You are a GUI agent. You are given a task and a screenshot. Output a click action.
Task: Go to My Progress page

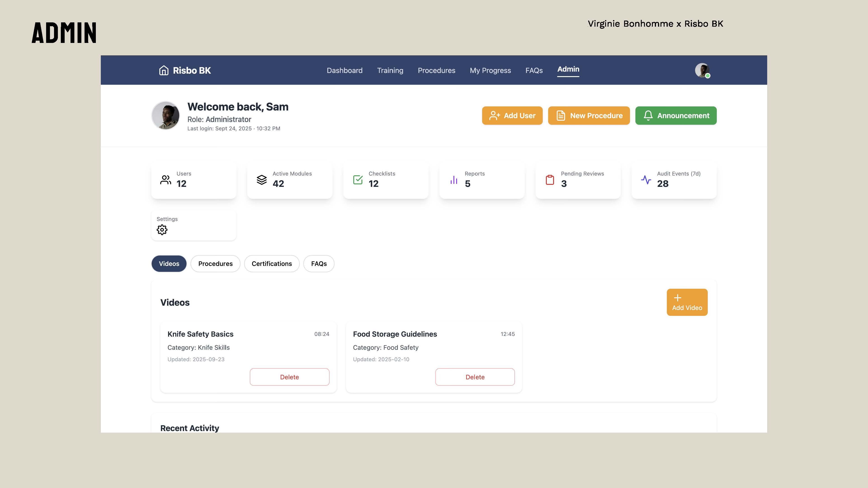pos(490,70)
